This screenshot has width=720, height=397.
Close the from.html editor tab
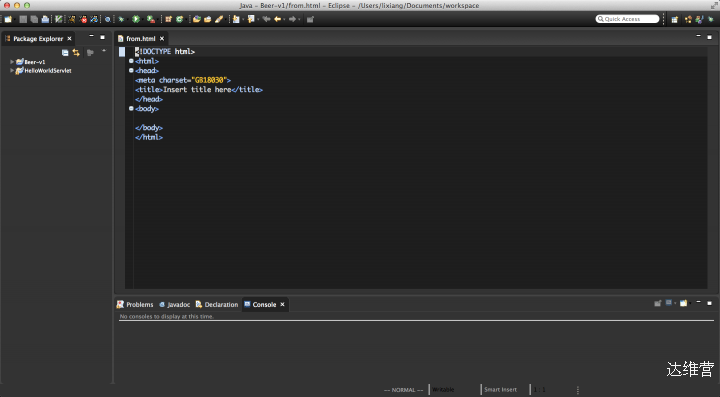pyautogui.click(x=162, y=39)
